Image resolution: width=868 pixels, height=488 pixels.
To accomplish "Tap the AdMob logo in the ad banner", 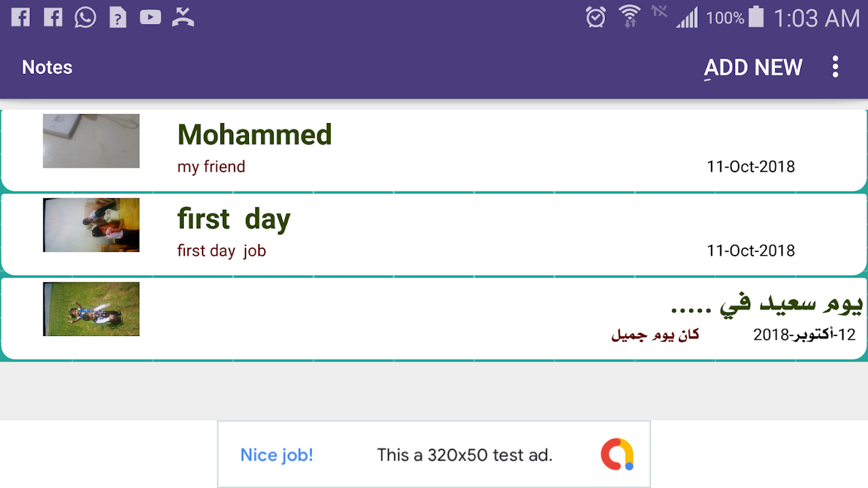I will point(617,454).
